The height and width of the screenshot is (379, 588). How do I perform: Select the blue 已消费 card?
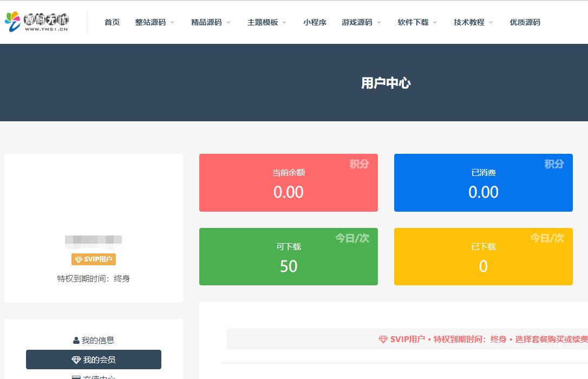484,182
